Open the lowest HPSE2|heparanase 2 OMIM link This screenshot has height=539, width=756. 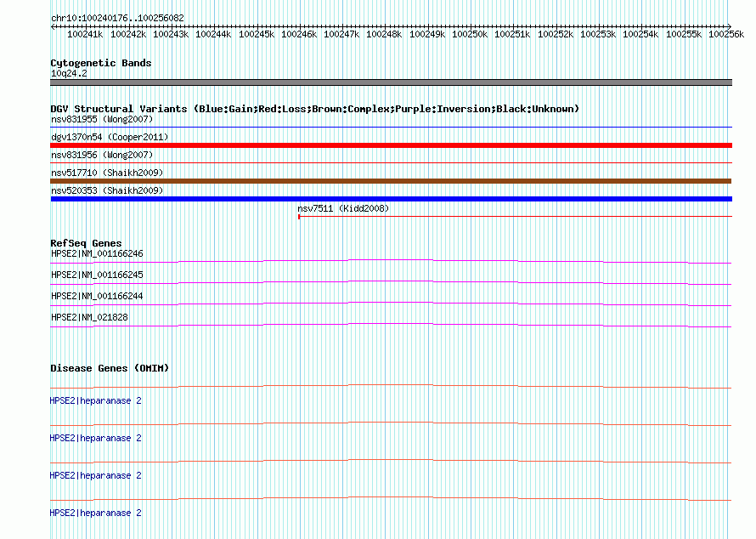(95, 513)
